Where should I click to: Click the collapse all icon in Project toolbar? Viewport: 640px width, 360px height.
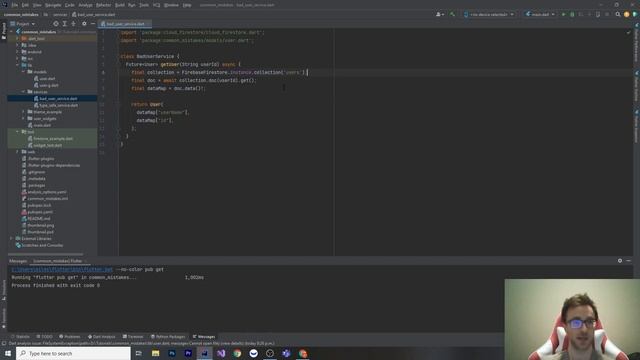73,24
